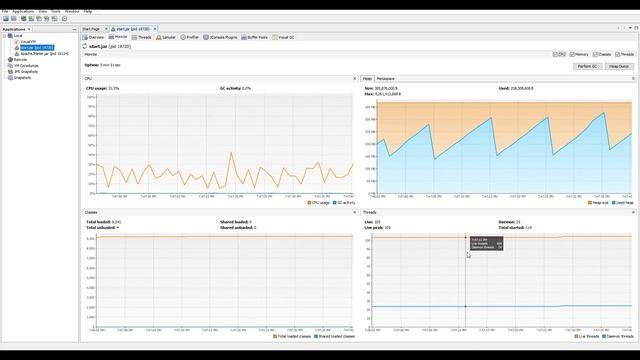Select the Monitor tab

tap(118, 37)
